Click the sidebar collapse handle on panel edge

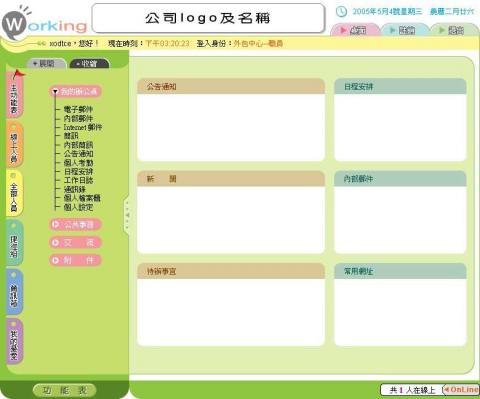tap(127, 215)
